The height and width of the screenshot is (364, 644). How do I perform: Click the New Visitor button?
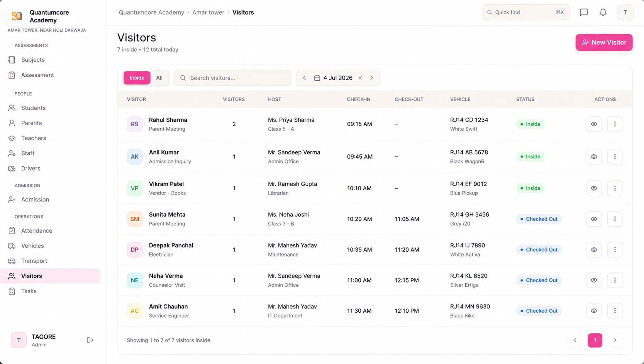[604, 42]
